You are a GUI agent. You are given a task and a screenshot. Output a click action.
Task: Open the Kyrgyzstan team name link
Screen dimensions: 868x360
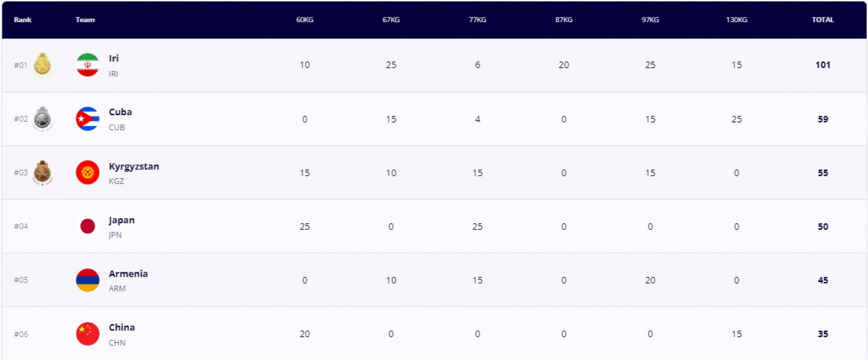coord(134,166)
